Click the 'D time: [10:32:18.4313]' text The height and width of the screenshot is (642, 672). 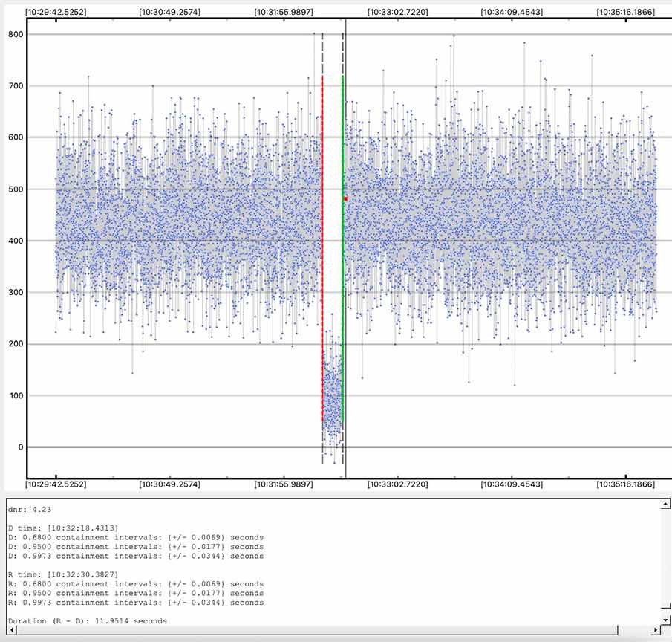(x=63, y=528)
